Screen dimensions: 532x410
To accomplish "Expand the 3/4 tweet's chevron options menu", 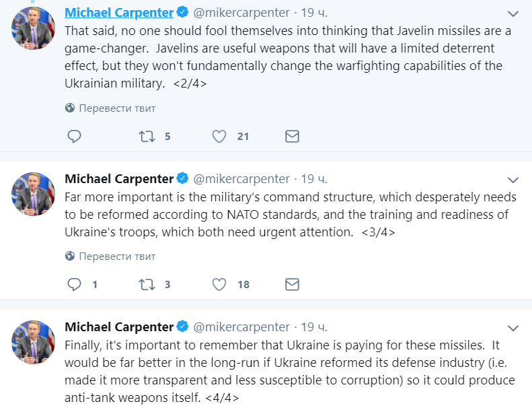I will click(513, 180).
